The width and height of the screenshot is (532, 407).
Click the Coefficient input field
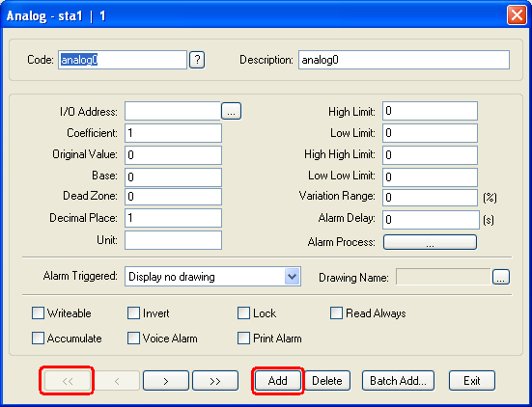click(173, 133)
